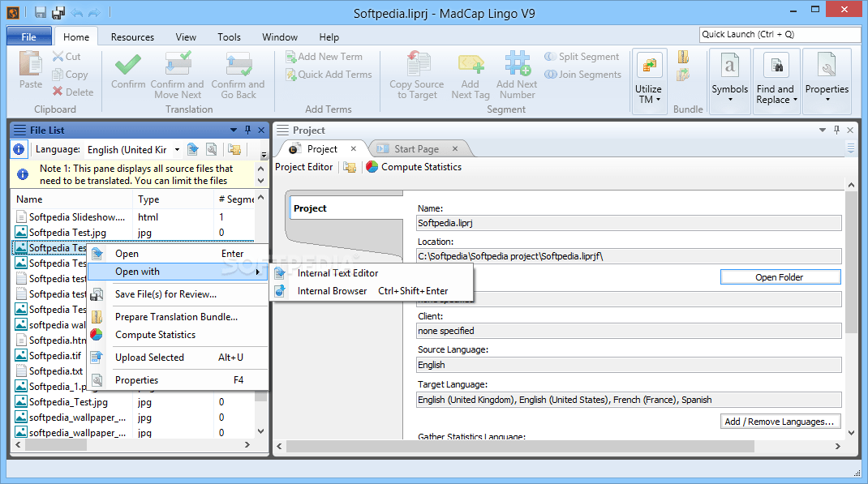Close the File List pane

(261, 130)
